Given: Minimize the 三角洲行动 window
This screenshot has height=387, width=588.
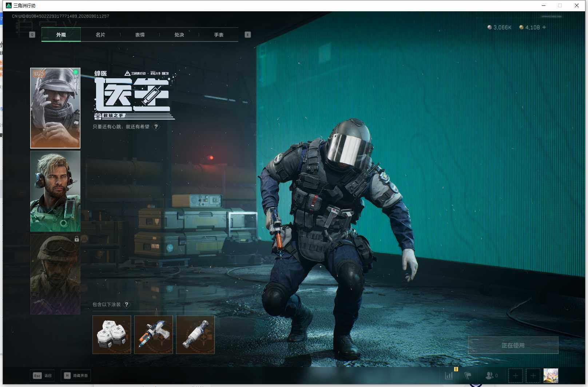Looking at the screenshot, I should [x=544, y=5].
